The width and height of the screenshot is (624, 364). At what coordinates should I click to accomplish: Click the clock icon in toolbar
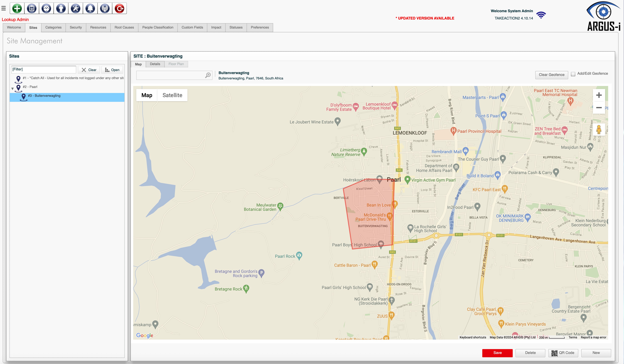[x=46, y=8]
